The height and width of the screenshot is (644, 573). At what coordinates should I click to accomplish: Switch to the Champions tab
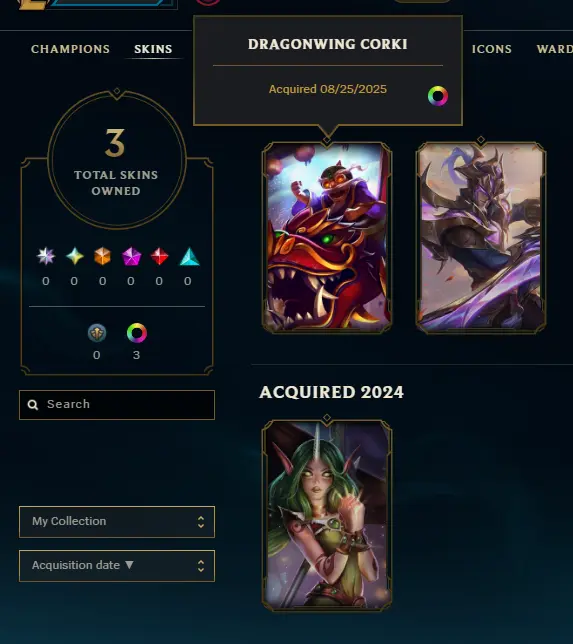tap(70, 49)
